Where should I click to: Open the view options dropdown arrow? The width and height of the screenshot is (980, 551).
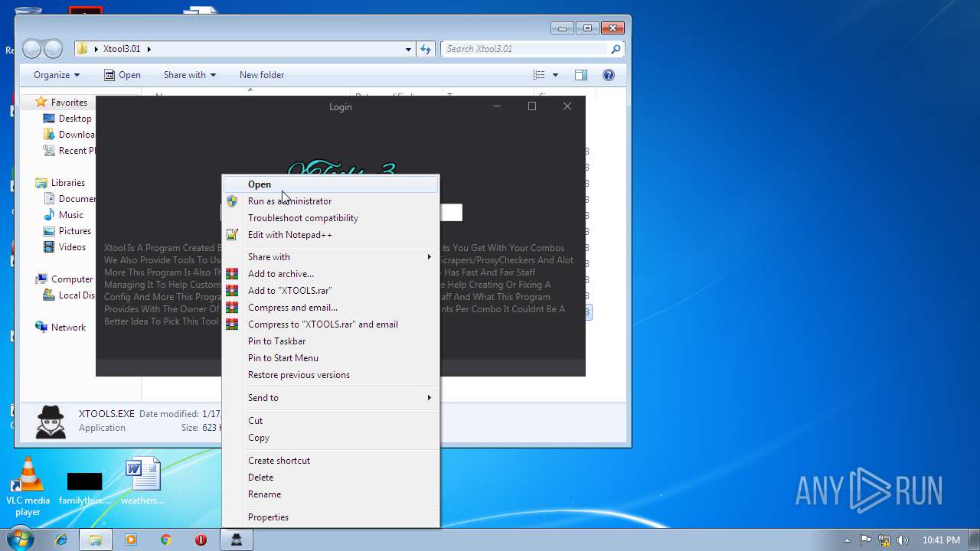tap(555, 75)
